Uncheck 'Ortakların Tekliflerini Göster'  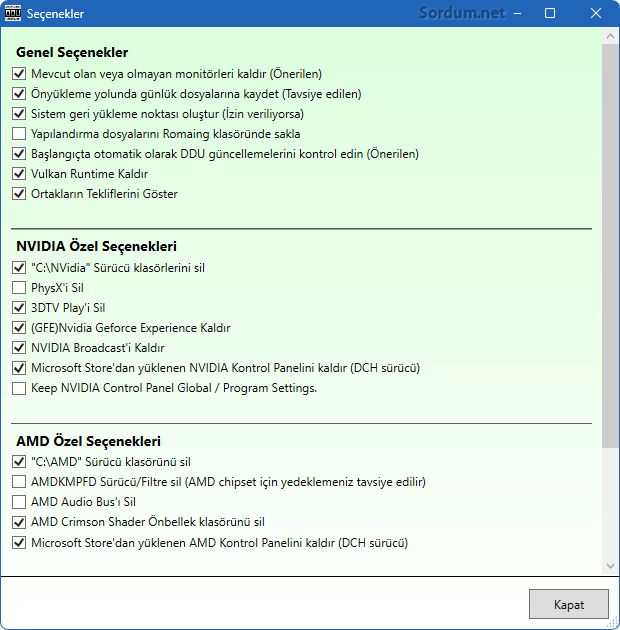pyautogui.click(x=20, y=194)
